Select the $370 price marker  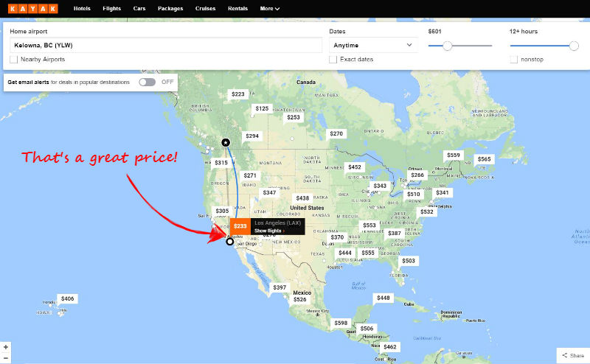click(337, 237)
